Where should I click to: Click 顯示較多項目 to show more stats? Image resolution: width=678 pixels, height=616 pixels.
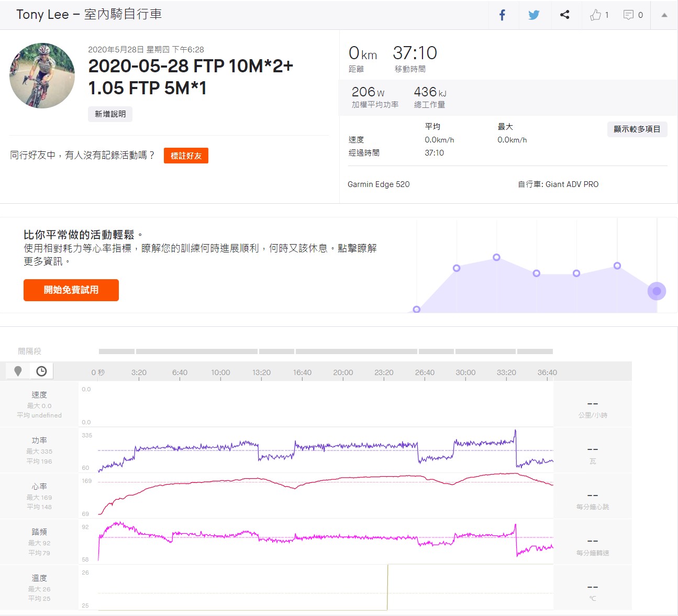pos(637,129)
